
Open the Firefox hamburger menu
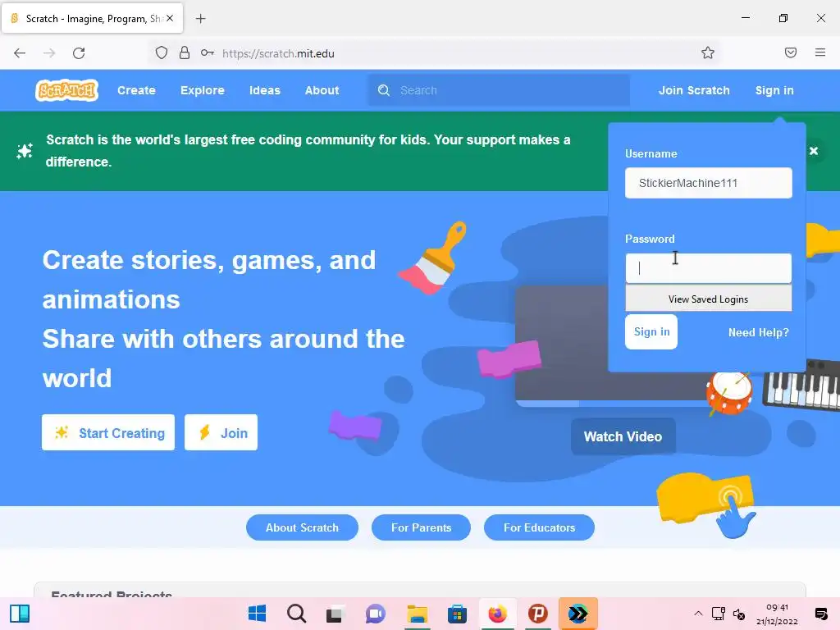point(820,52)
